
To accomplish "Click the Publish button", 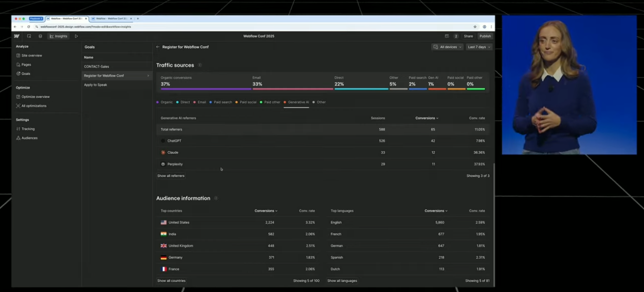I will pyautogui.click(x=485, y=36).
